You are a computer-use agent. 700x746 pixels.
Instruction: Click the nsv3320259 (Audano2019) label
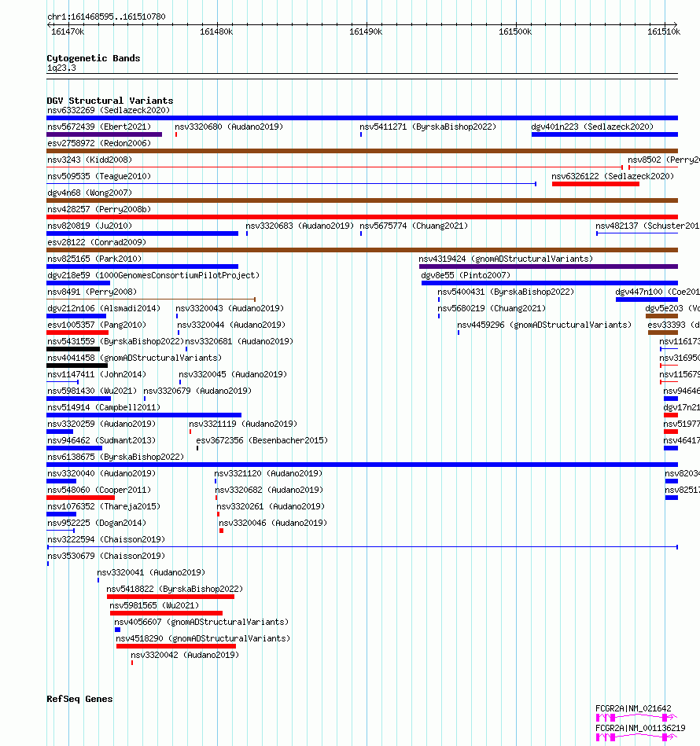click(x=101, y=424)
